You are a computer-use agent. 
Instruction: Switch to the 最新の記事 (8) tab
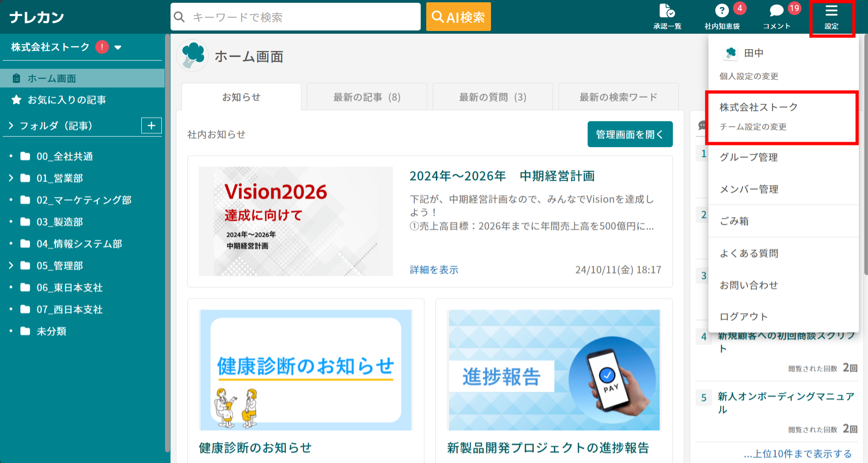367,97
